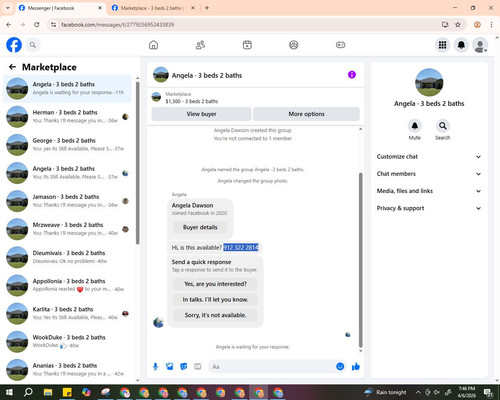The height and width of the screenshot is (400, 500).
Task: Open a new browser tab
Action: (x=207, y=8)
